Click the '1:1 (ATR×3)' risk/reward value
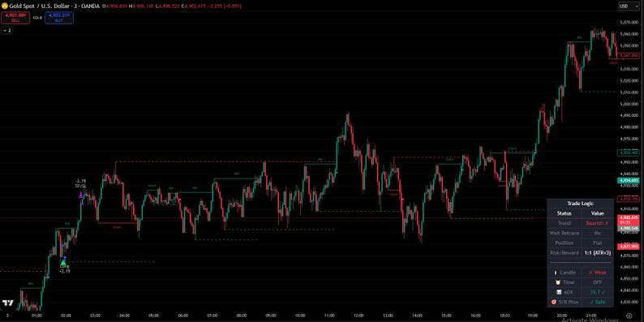 point(598,253)
